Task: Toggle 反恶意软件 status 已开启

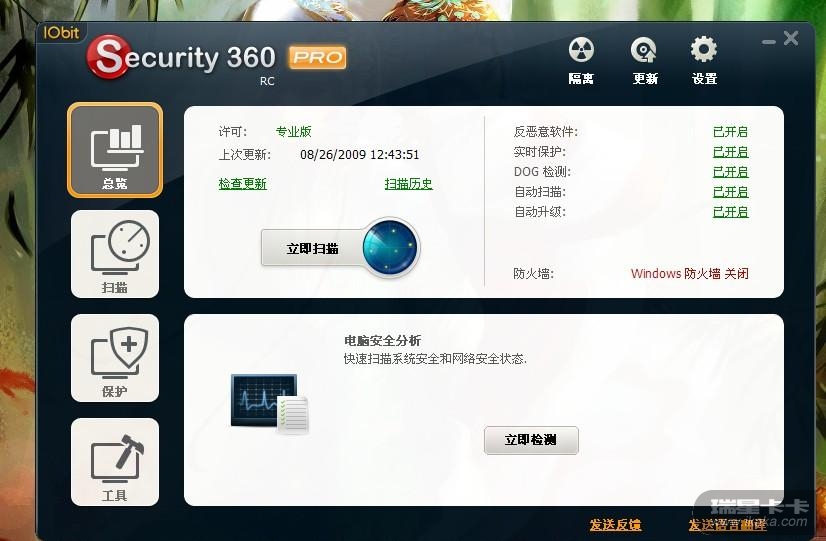Action: coord(730,132)
